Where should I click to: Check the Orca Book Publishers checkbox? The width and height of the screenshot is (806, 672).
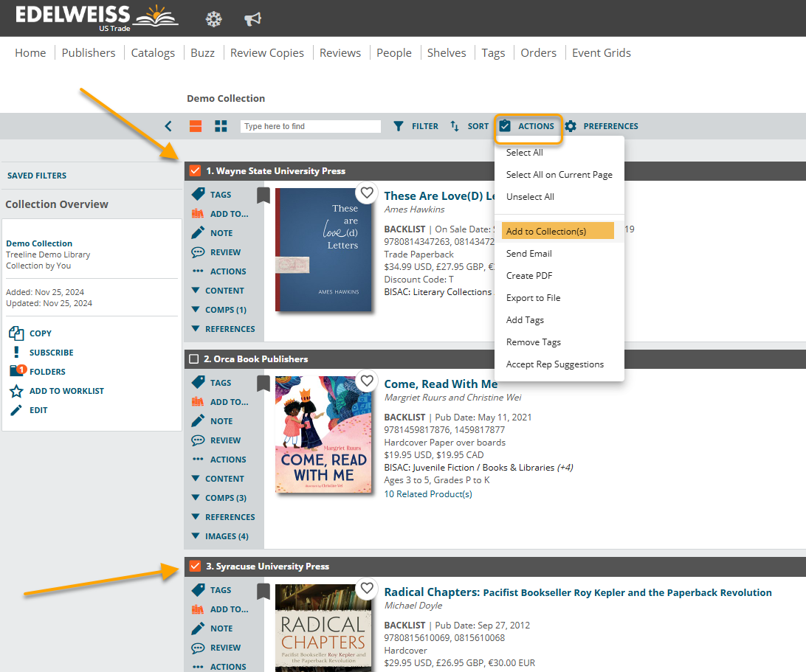tap(194, 359)
